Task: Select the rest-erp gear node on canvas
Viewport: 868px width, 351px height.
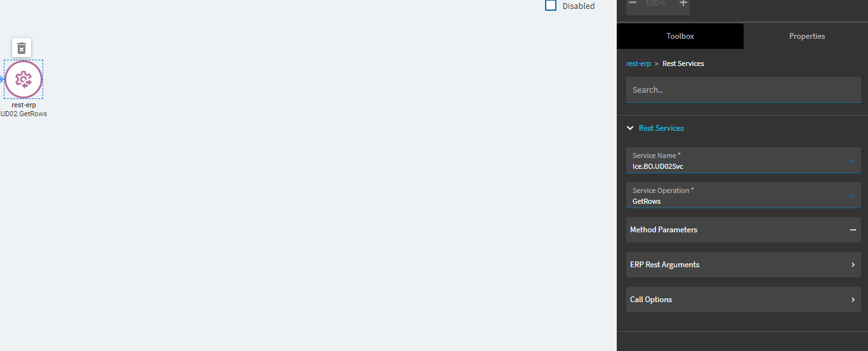Action: pos(23,79)
